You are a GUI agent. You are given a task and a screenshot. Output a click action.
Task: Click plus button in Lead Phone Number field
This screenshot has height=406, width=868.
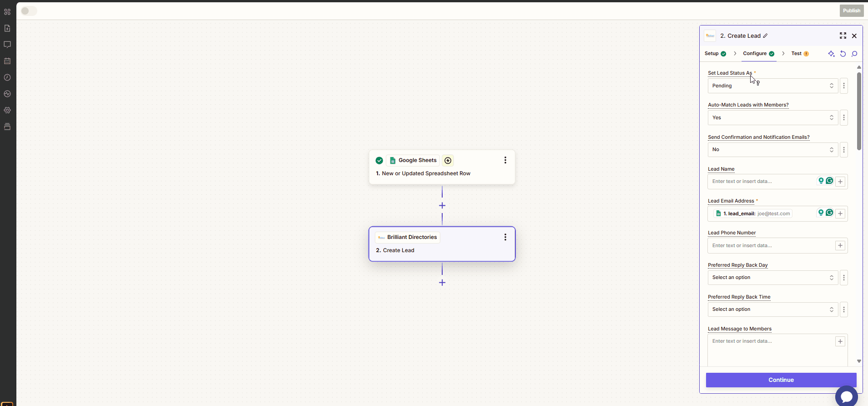point(840,245)
